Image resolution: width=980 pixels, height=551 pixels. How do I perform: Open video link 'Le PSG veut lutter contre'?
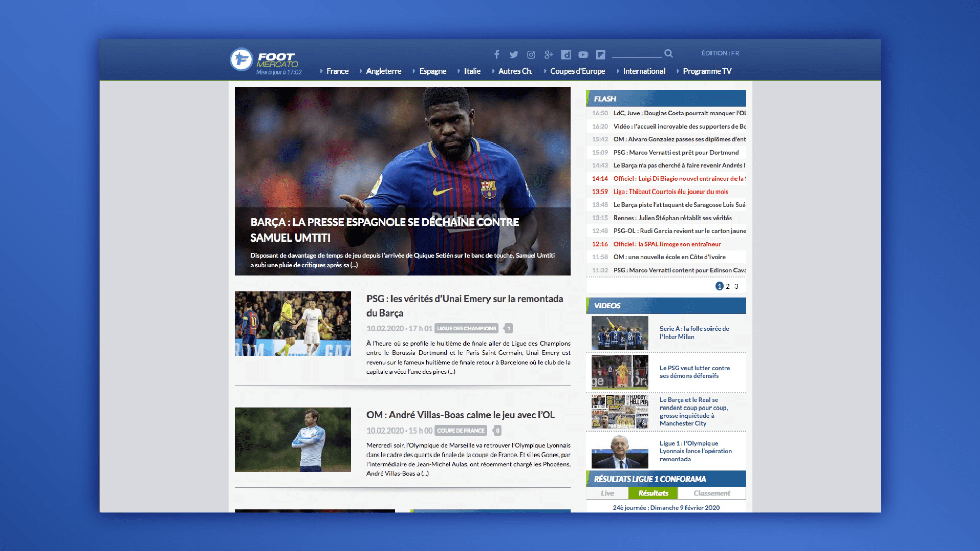tap(695, 372)
